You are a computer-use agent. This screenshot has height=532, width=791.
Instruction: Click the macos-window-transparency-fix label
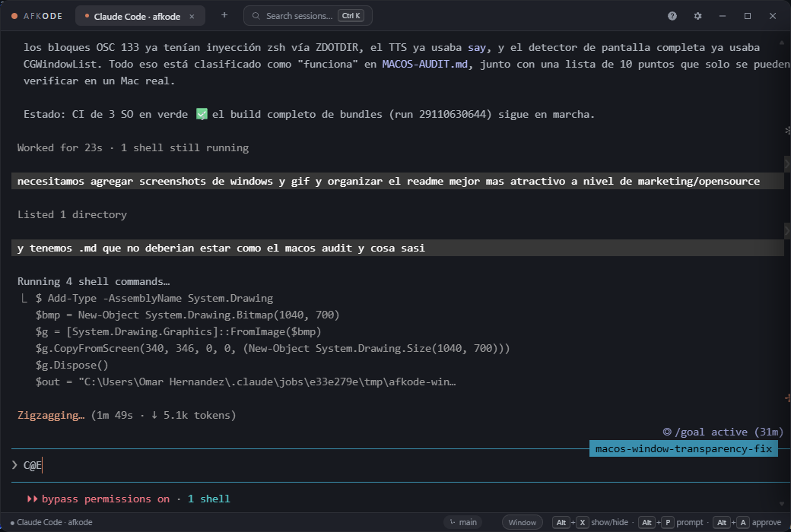[x=684, y=449]
